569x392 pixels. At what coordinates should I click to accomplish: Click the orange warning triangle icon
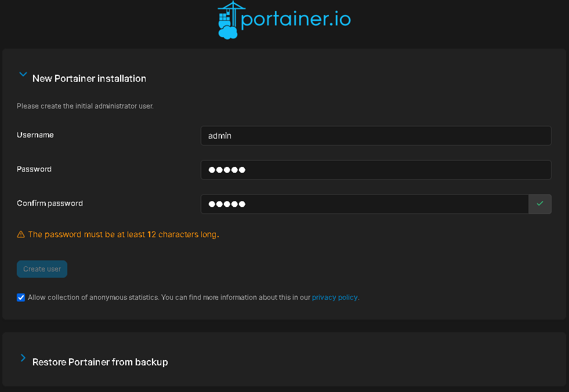click(x=21, y=235)
